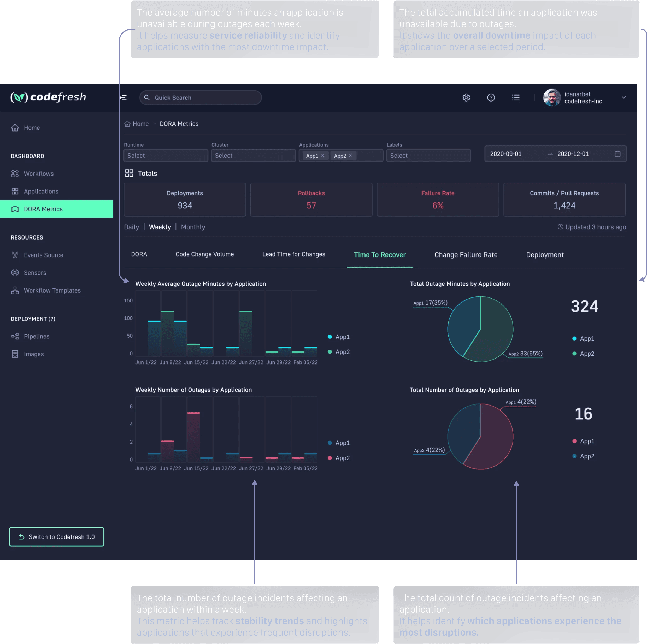The height and width of the screenshot is (644, 647).
Task: Open the list view icon in header
Action: pyautogui.click(x=515, y=97)
